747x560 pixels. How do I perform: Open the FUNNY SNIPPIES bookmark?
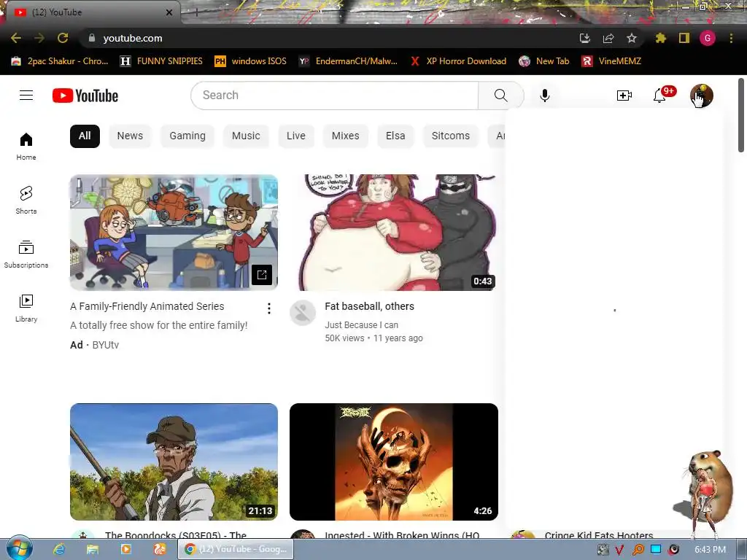click(161, 61)
